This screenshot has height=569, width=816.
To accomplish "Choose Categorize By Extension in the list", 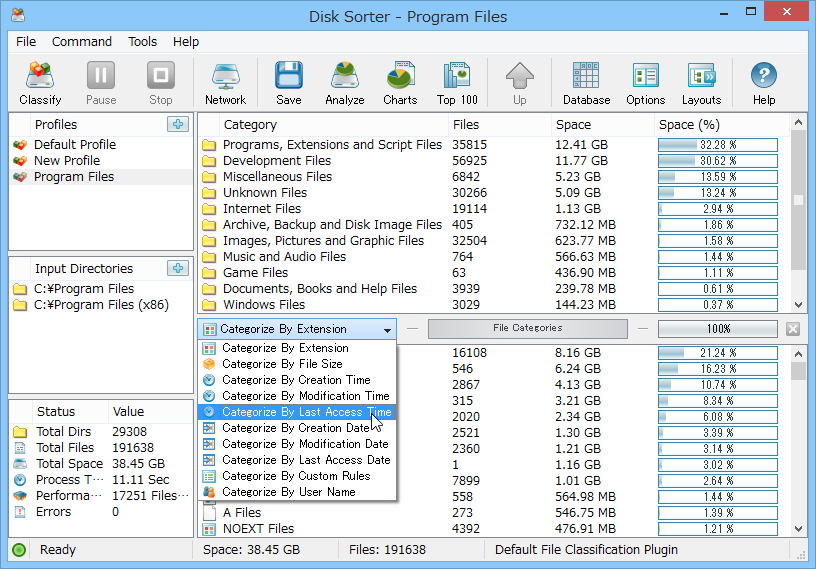I will pos(297,348).
